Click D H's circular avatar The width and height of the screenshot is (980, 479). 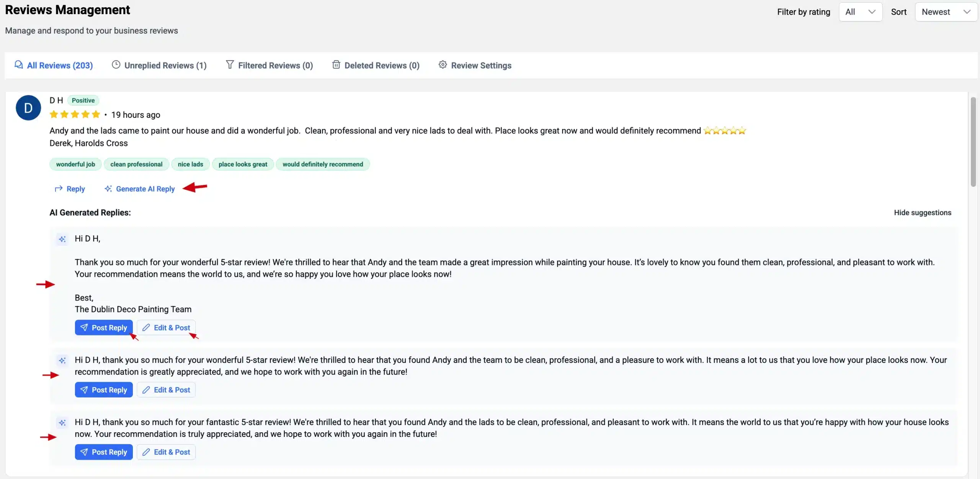tap(28, 108)
